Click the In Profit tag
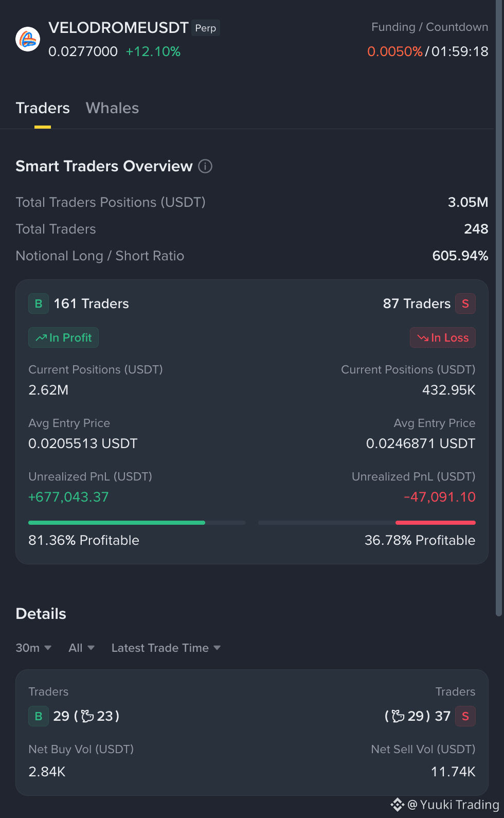The width and height of the screenshot is (504, 818). tap(63, 337)
